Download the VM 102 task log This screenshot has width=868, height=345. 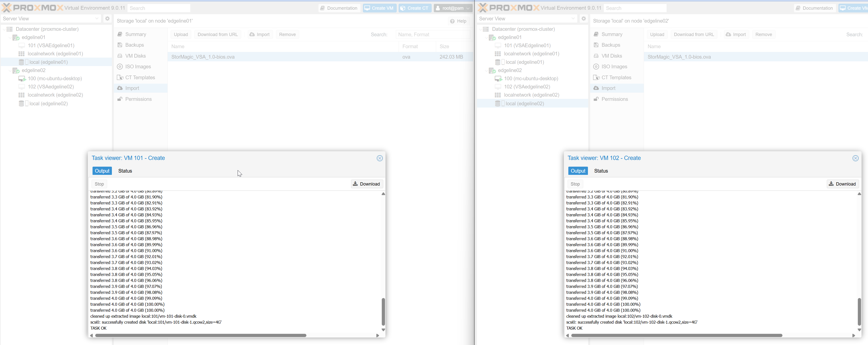pos(842,184)
